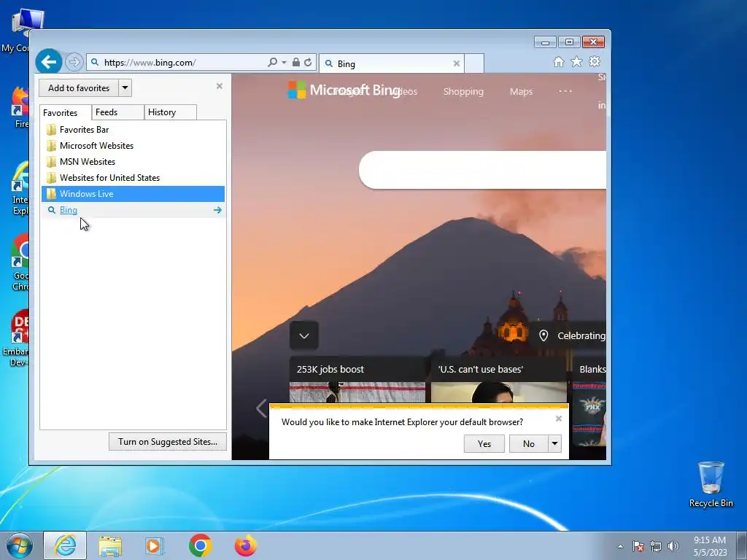The image size is (747, 560).
Task: Click the network tray icon
Action: 656,547
